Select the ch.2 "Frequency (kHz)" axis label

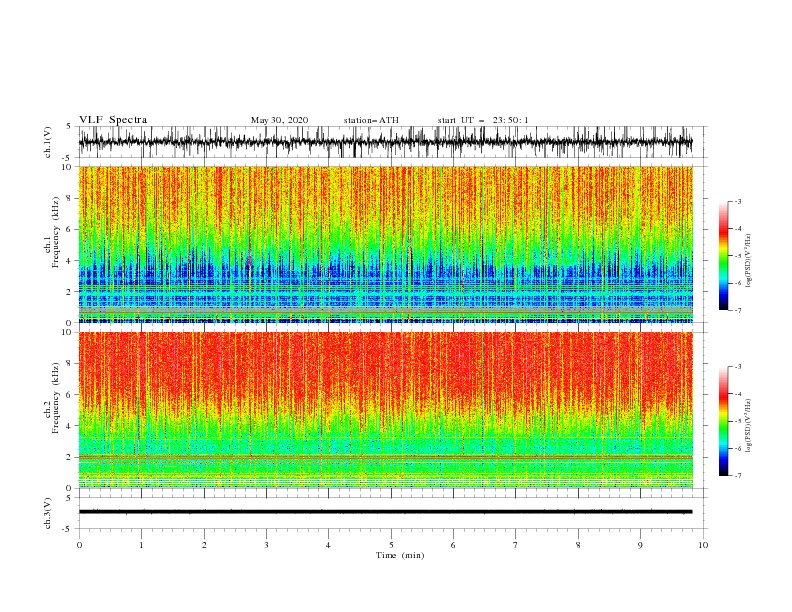(x=55, y=398)
